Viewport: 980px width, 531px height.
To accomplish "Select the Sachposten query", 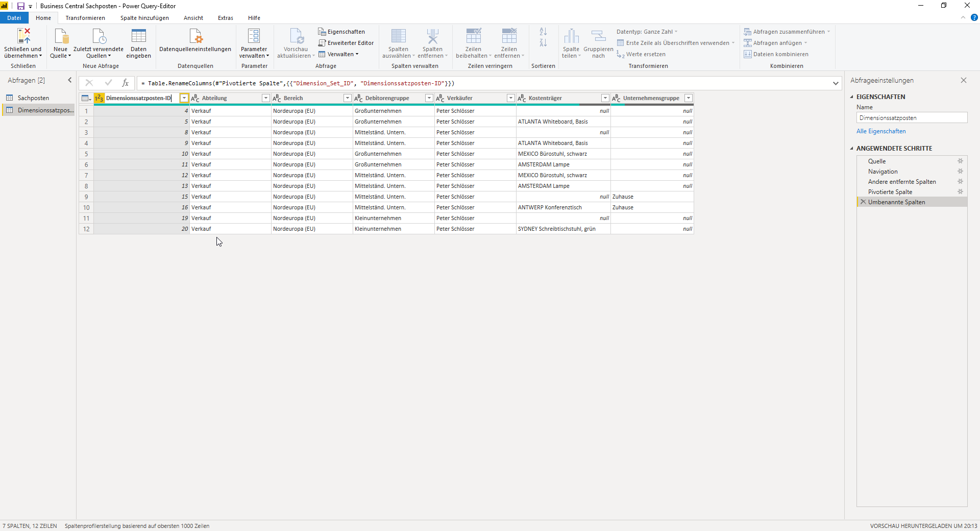I will 33,98.
